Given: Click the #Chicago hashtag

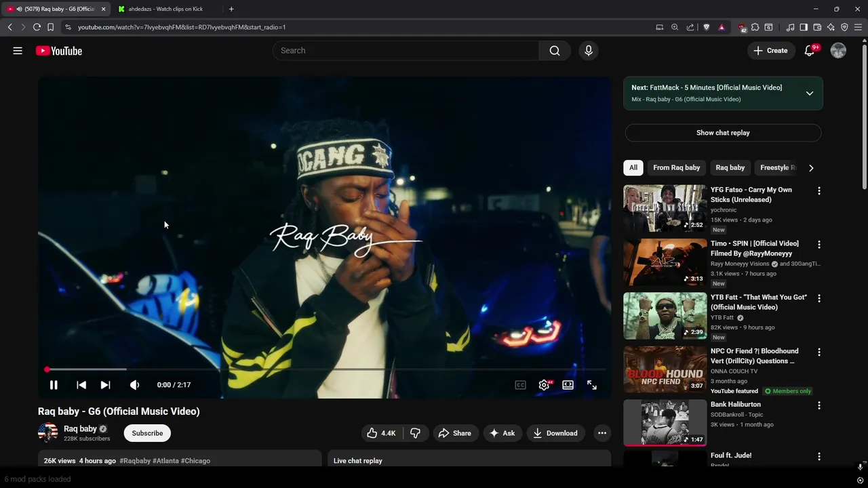Looking at the screenshot, I should pyautogui.click(x=195, y=461).
